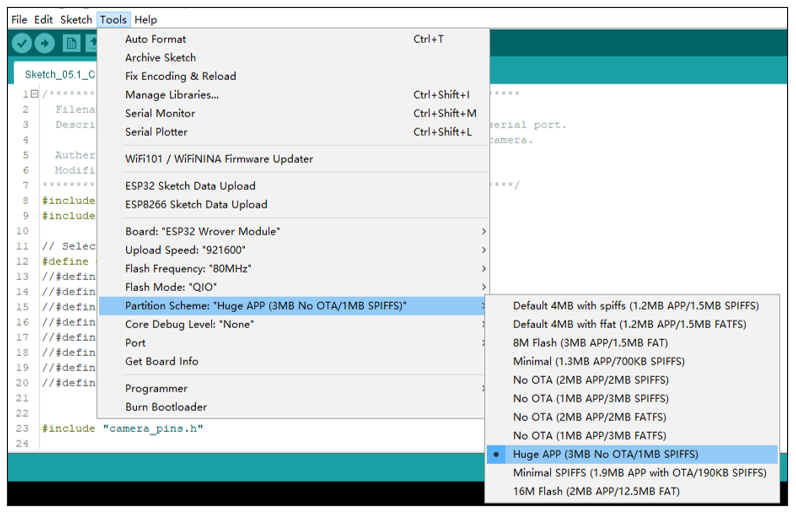Open Serial Plotter
The height and width of the screenshot is (514, 796).
(x=293, y=132)
